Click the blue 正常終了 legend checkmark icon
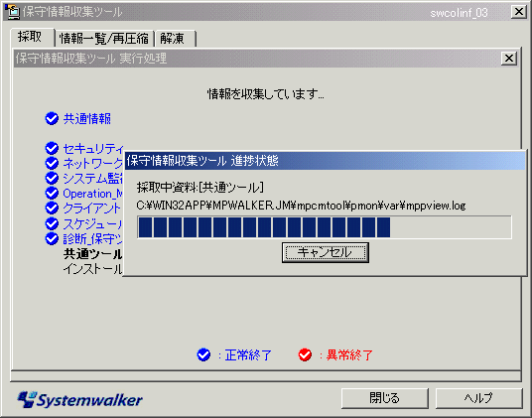The image size is (532, 418). click(x=203, y=354)
